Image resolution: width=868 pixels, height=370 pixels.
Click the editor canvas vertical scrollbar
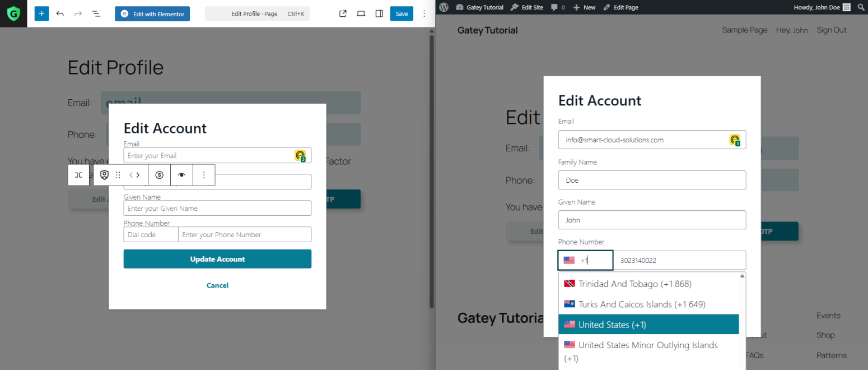(x=431, y=171)
